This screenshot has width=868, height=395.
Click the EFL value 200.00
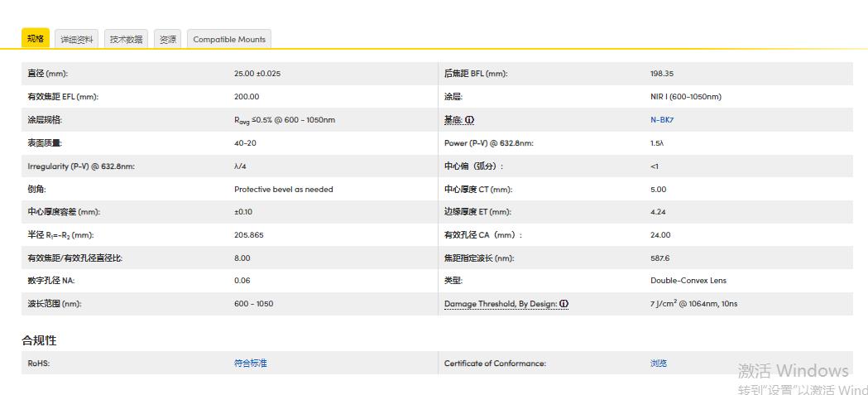[247, 97]
